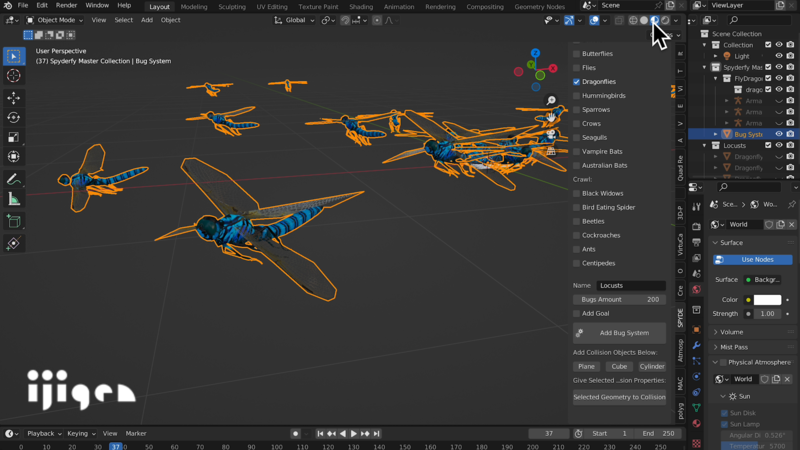Screen dimensions: 800x450
Task: Play the animation in reverse
Action: [342, 433]
